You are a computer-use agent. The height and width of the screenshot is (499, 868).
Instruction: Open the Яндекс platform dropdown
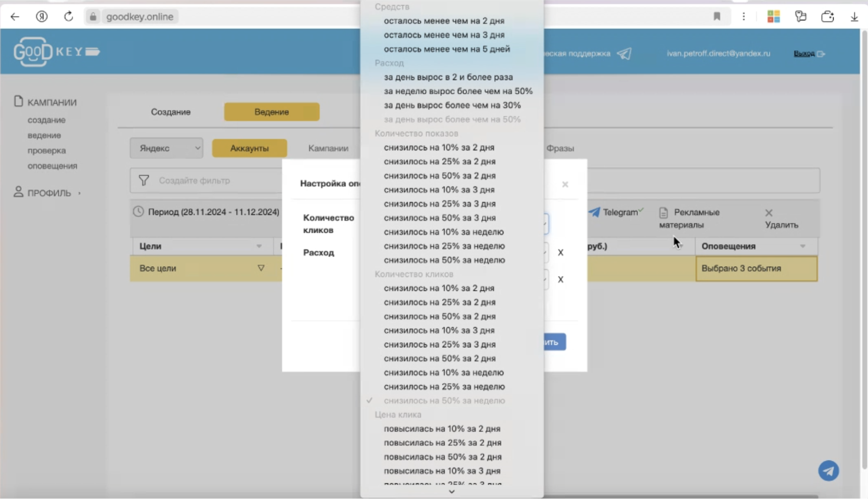[x=166, y=148]
